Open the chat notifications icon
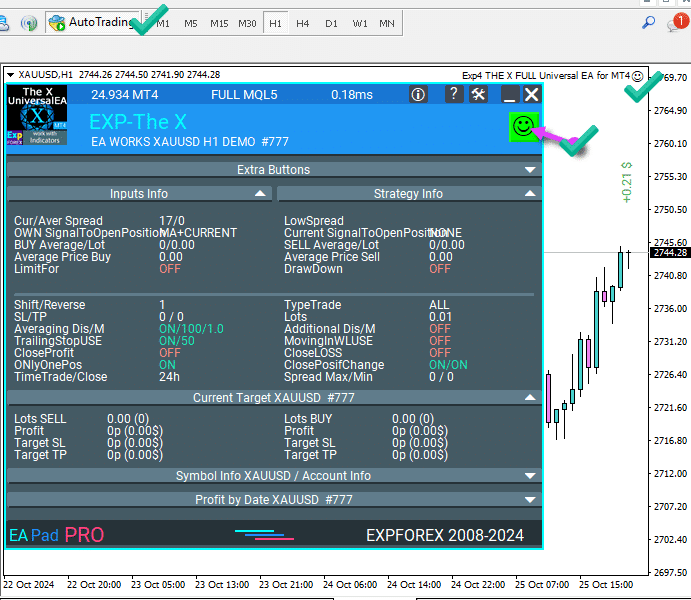 (675, 22)
